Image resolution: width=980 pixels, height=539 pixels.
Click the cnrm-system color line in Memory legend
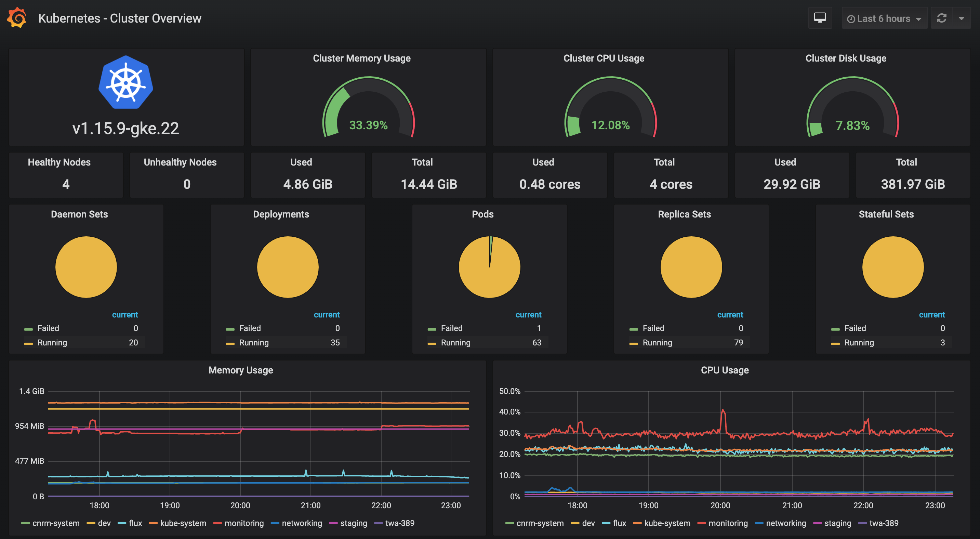pos(26,523)
